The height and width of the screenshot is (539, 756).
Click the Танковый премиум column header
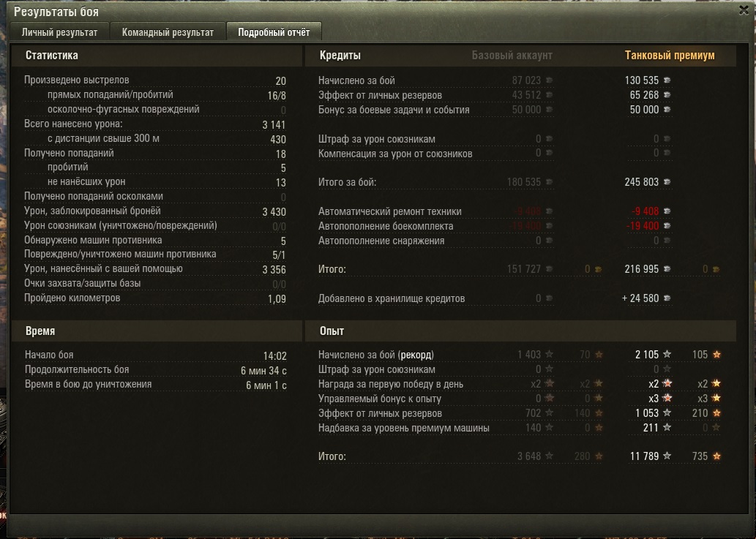pos(670,56)
